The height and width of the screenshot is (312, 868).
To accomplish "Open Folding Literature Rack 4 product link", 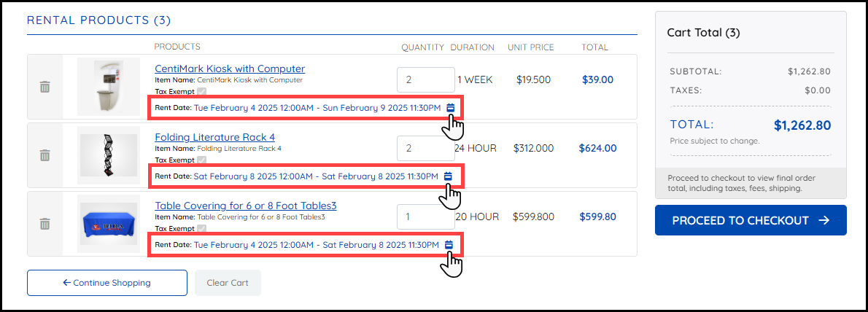I will tap(214, 137).
